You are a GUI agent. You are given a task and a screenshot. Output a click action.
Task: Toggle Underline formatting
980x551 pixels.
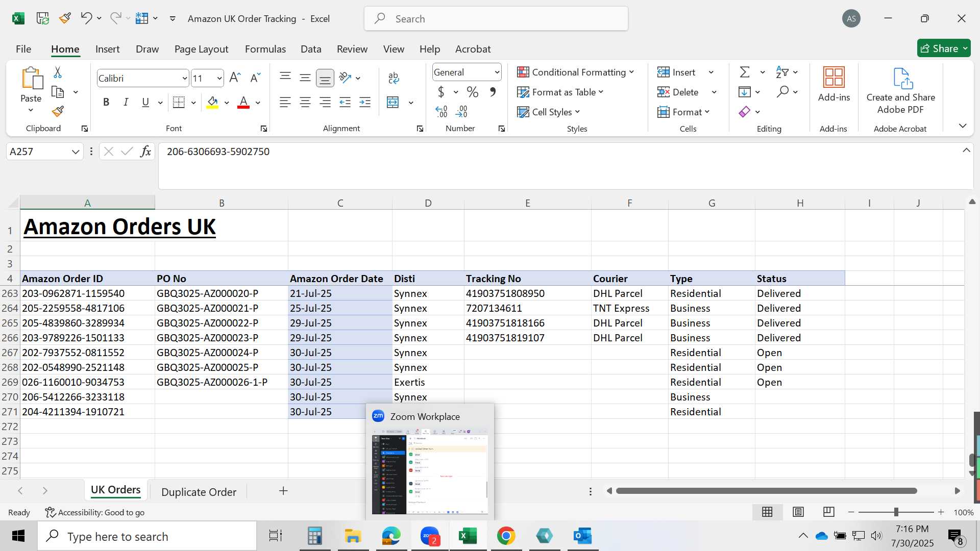tap(145, 103)
